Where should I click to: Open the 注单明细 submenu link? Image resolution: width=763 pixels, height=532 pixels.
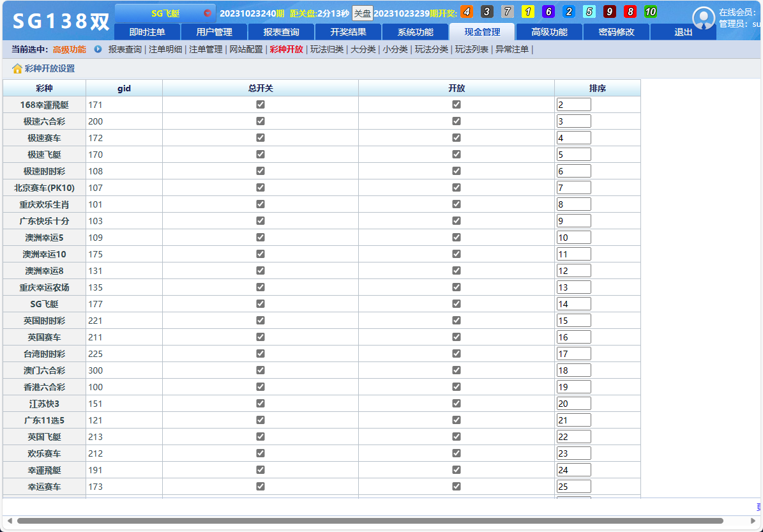pos(165,50)
